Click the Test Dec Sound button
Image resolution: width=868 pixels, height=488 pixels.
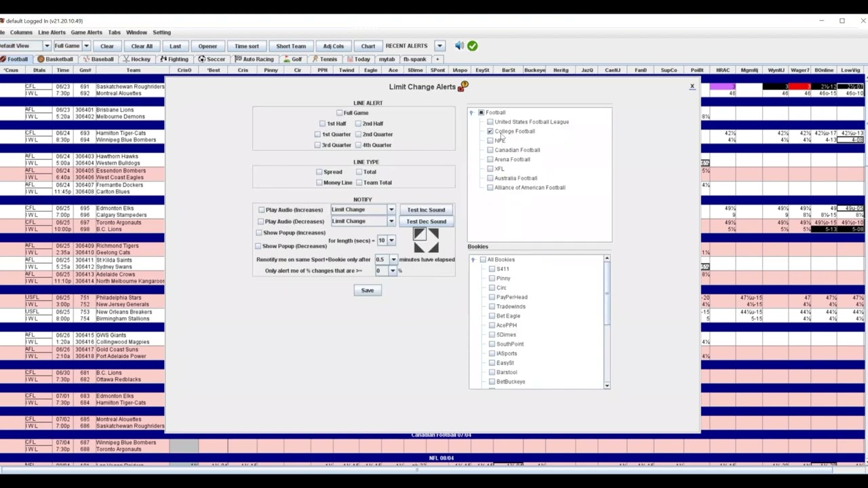pyautogui.click(x=426, y=222)
